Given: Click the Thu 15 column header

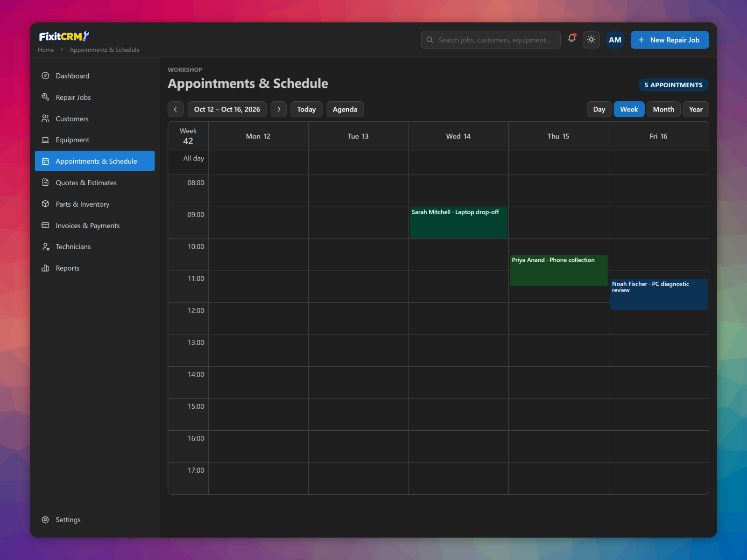Looking at the screenshot, I should pyautogui.click(x=558, y=136).
